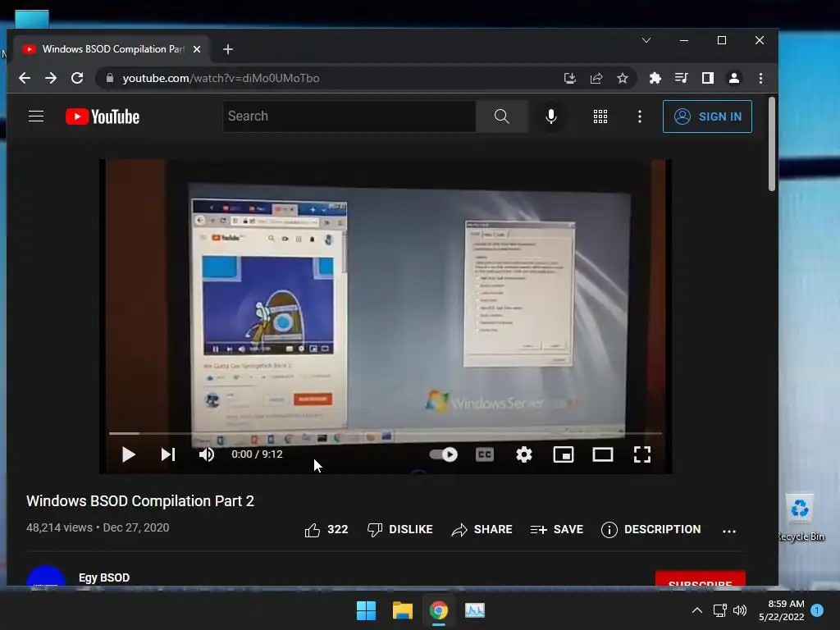Image resolution: width=840 pixels, height=630 pixels.
Task: Click the YouTube Search field
Action: 349,116
